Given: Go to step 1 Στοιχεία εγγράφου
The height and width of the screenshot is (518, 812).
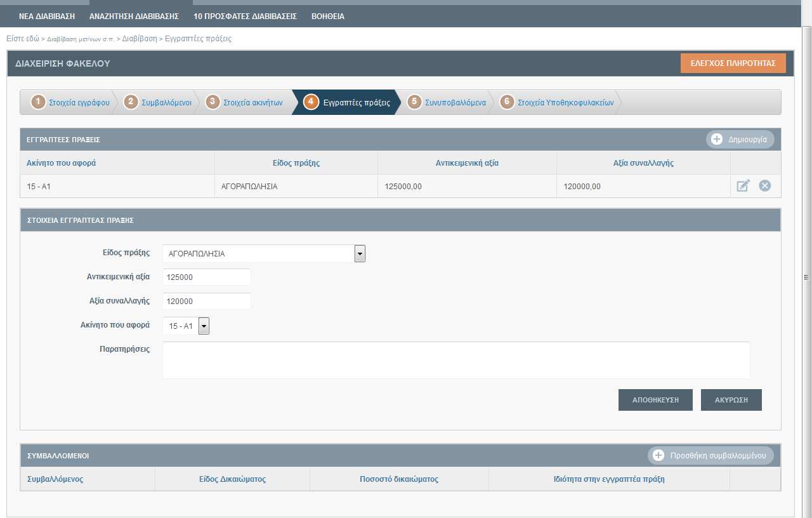Looking at the screenshot, I should [x=70, y=102].
